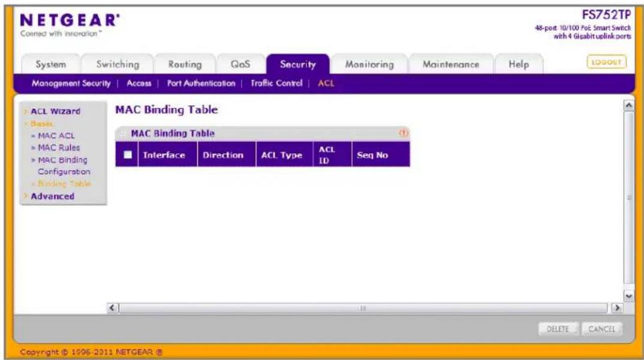Select the ACL submenu
Viewport: 644px width, 360px height.
(326, 83)
